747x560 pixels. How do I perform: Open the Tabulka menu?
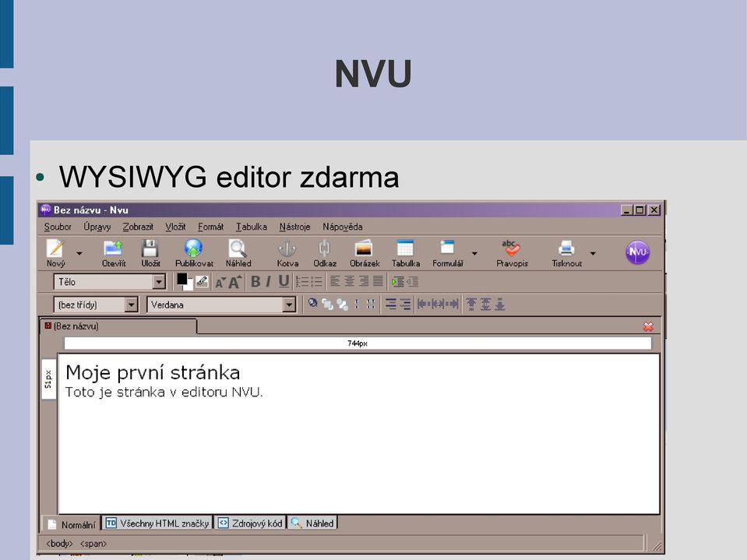tap(251, 227)
